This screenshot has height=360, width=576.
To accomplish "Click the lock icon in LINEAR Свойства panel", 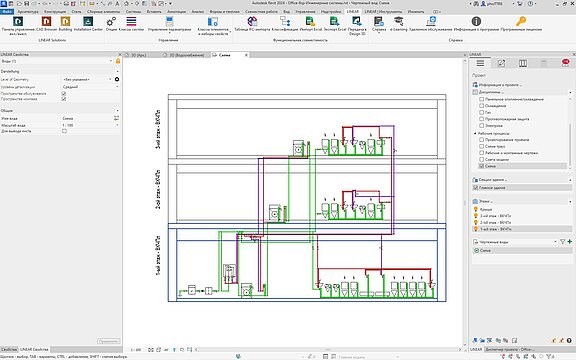I will point(118,61).
